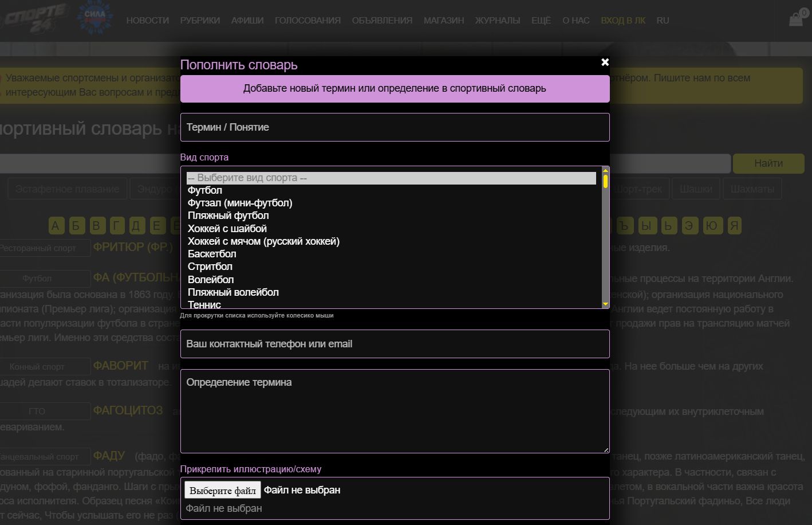This screenshot has height=525, width=812.
Task: Choose letter Я in alphabet index
Action: tap(734, 226)
